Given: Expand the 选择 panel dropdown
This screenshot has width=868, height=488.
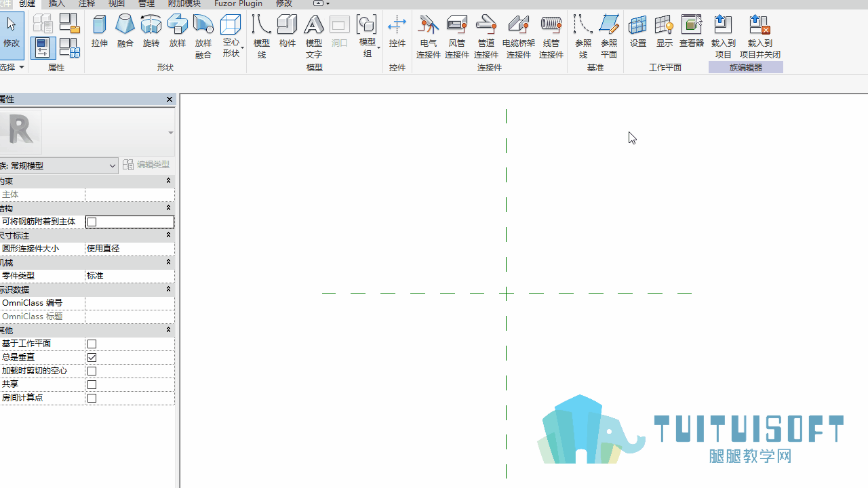Looking at the screenshot, I should pos(12,67).
